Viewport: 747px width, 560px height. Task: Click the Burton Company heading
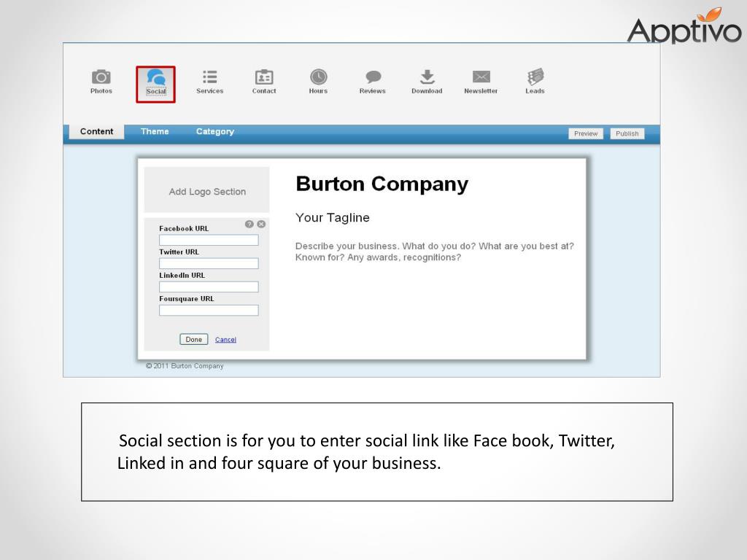click(382, 184)
